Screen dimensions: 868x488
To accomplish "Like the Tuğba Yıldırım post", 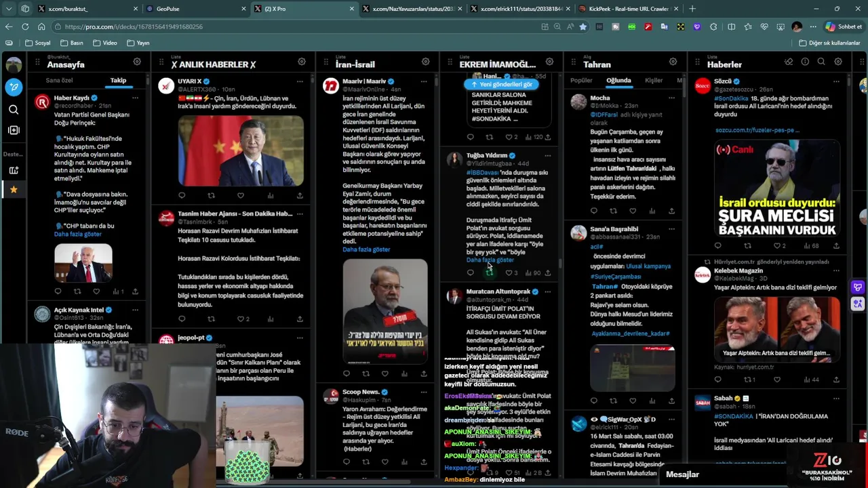I will 509,273.
